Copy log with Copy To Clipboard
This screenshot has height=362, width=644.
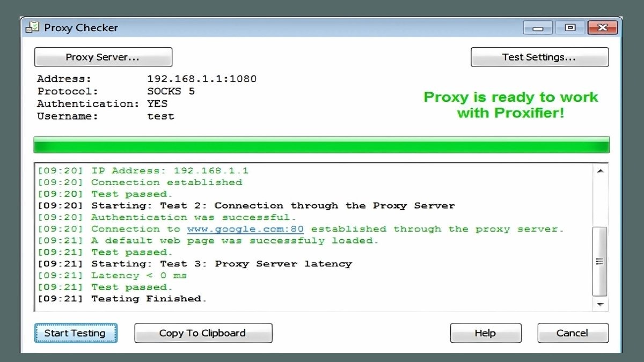pyautogui.click(x=203, y=333)
